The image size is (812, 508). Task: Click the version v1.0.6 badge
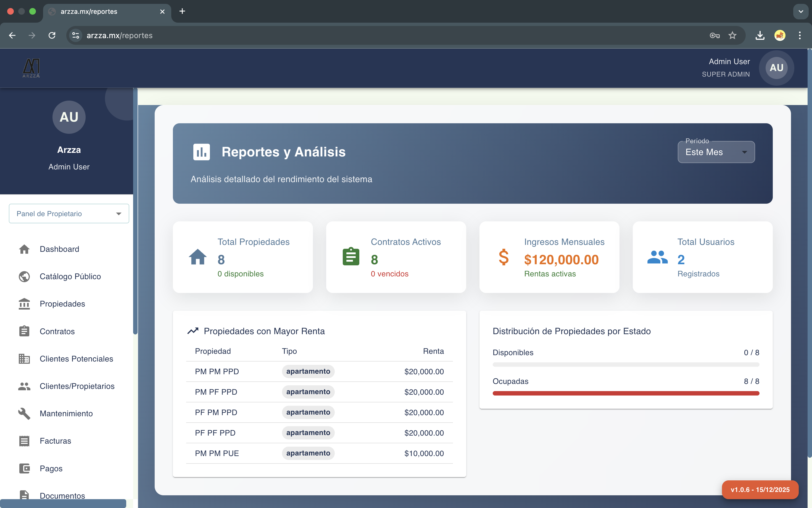point(760,489)
